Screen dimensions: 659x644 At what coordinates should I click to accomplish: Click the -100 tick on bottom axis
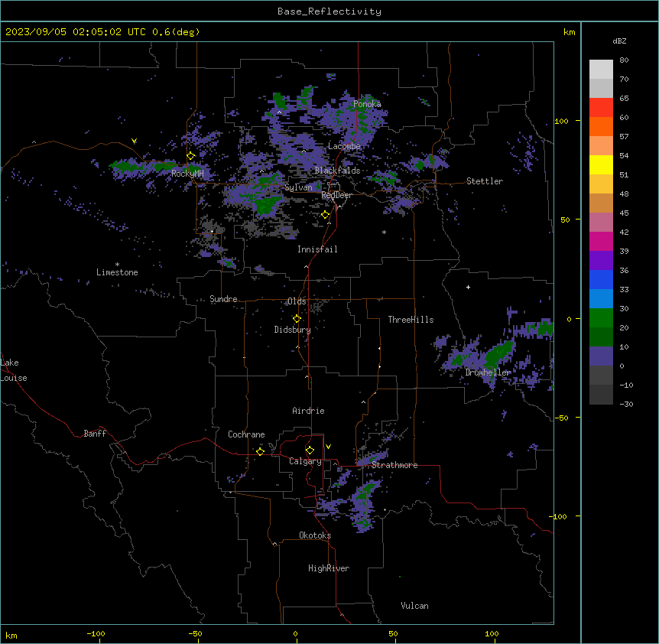click(96, 633)
